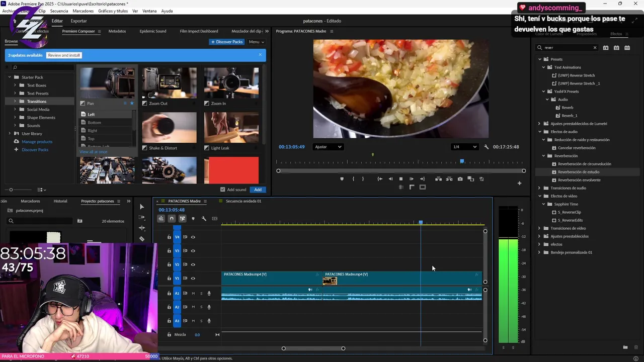Screen dimensions: 644x362
Task: Expand Transiciones de audio in Effects
Action: tap(539, 188)
